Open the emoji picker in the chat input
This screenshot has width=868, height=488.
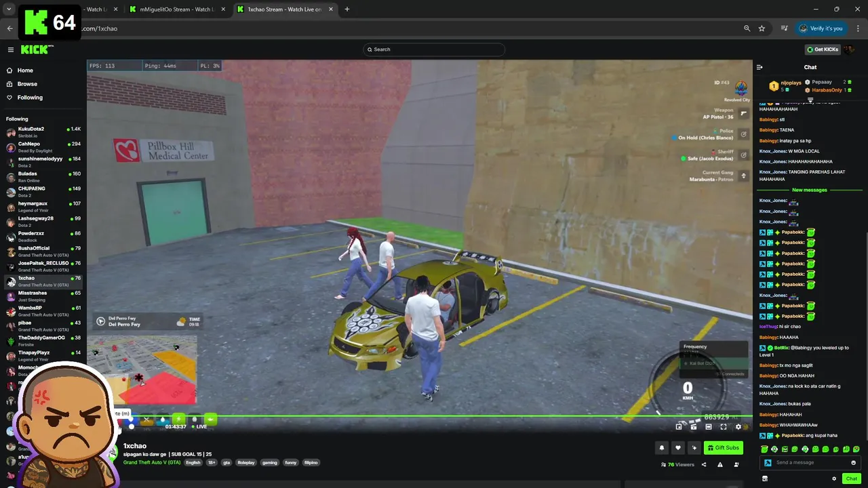pos(853,463)
